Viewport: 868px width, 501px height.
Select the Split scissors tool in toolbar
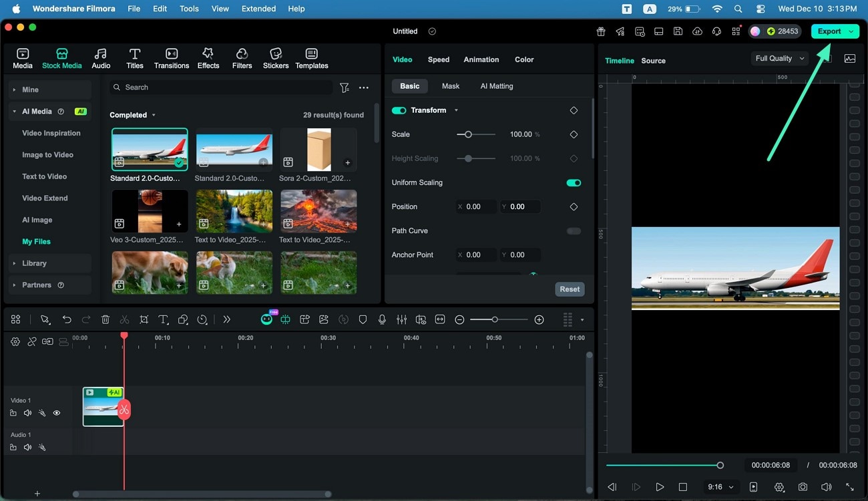(124, 319)
